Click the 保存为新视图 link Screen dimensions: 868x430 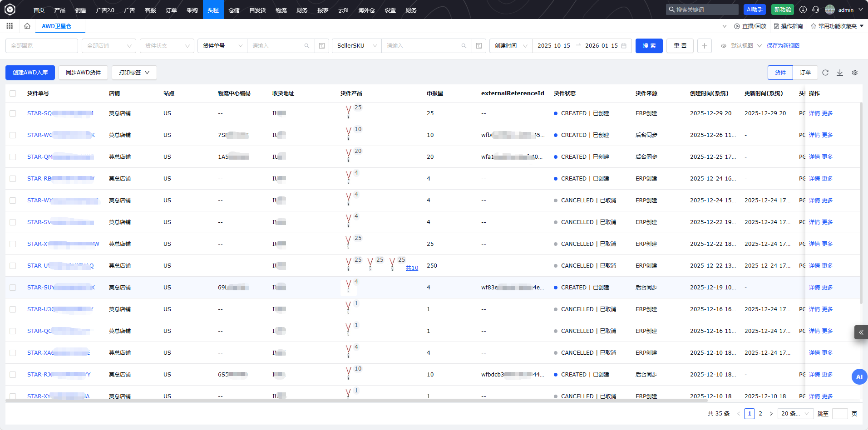click(x=783, y=46)
